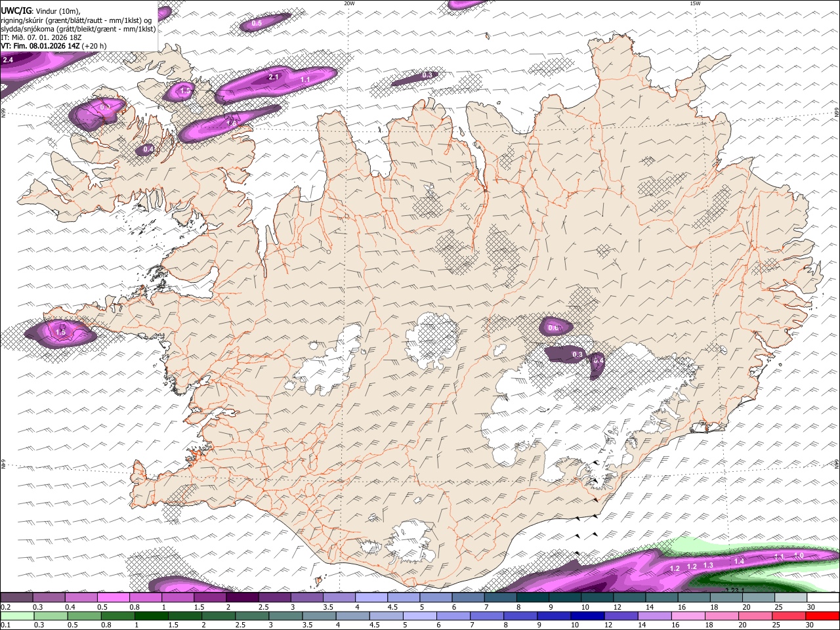Click the 0.3 label off the north coast
Screen dimensions: 840x630
tap(427, 75)
